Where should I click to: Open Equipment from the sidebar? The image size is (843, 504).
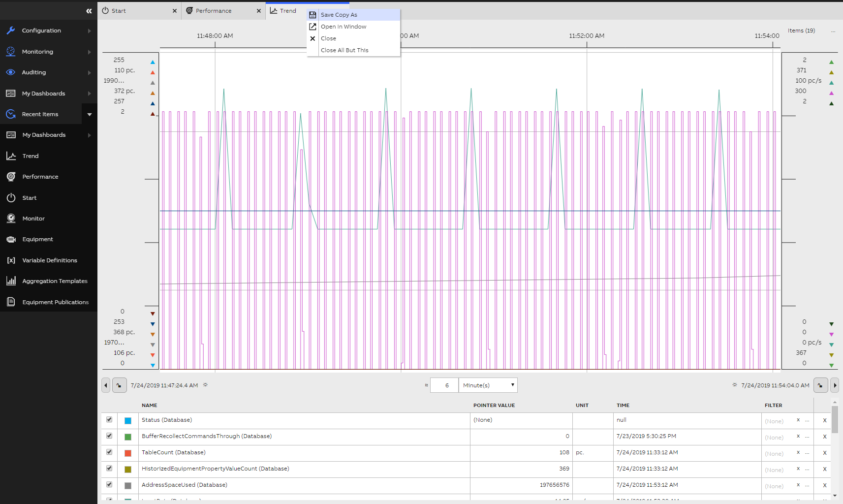pyautogui.click(x=37, y=239)
